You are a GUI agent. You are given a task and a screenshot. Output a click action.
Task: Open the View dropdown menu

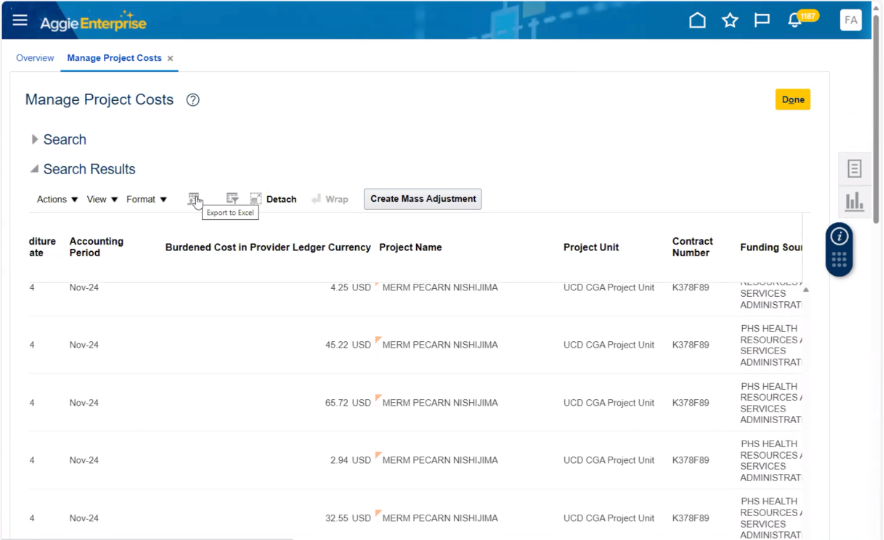[x=102, y=199]
